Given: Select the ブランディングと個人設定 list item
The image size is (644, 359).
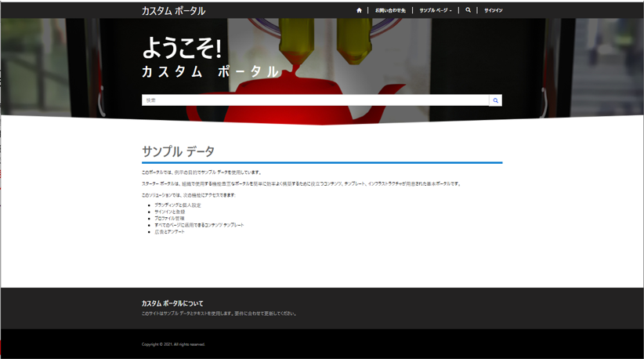Looking at the screenshot, I should 178,205.
